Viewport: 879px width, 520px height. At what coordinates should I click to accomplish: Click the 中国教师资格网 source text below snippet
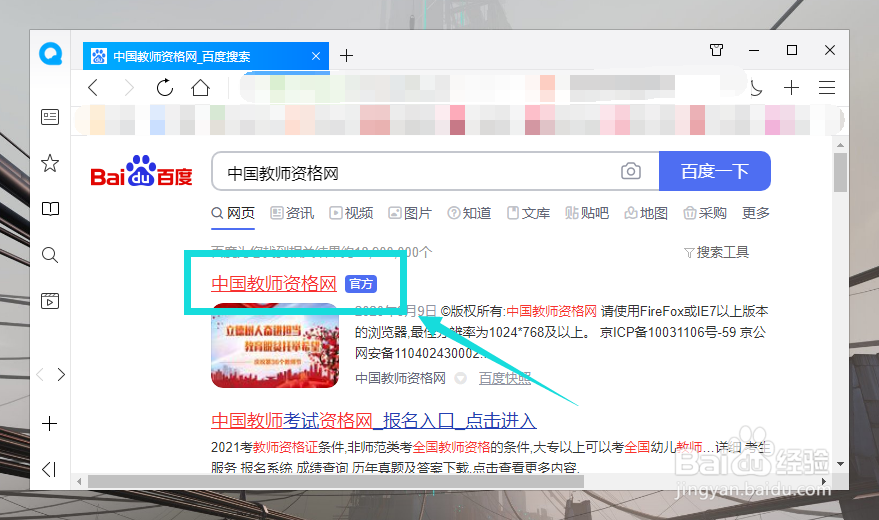click(400, 378)
